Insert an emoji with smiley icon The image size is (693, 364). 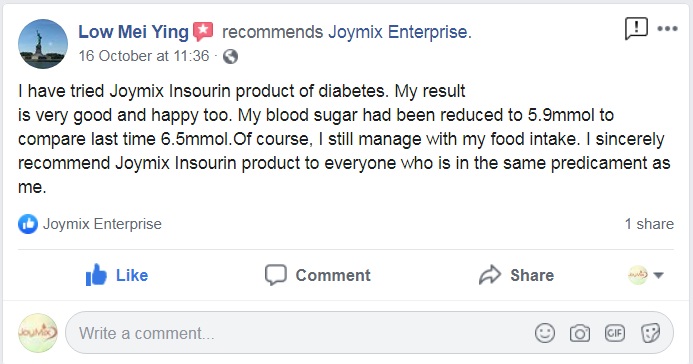(545, 333)
